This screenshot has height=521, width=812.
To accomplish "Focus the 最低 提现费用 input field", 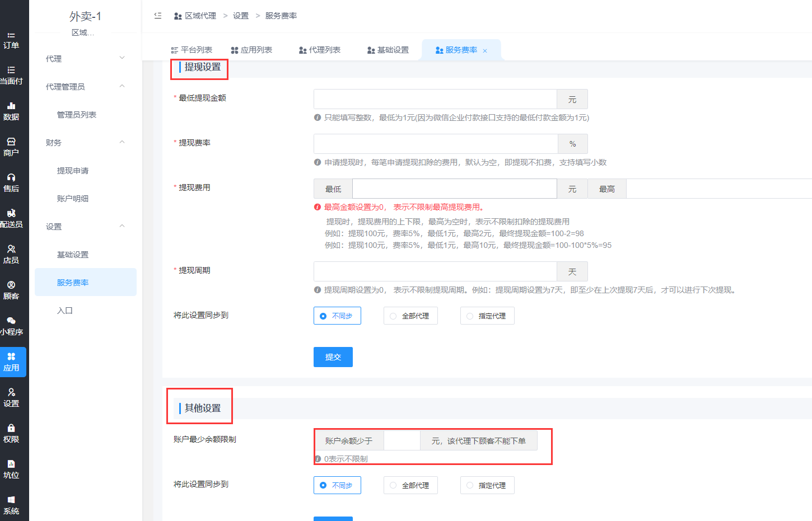I will click(455, 189).
